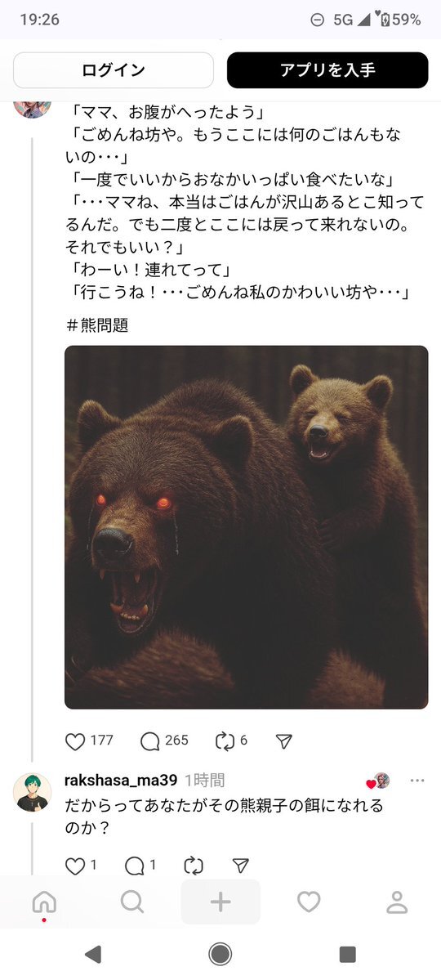Open the #熊問題 hashtag
The image size is (441, 980).
(x=97, y=325)
